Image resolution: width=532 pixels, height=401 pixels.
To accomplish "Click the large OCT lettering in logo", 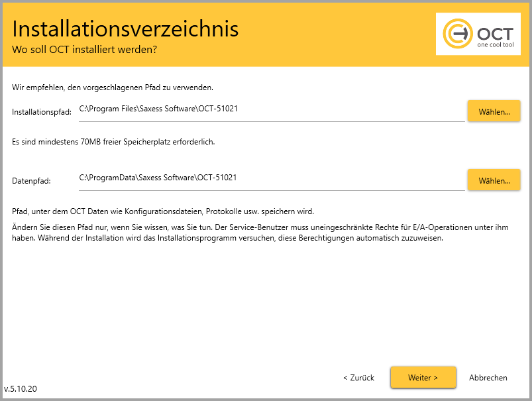I will (494, 32).
